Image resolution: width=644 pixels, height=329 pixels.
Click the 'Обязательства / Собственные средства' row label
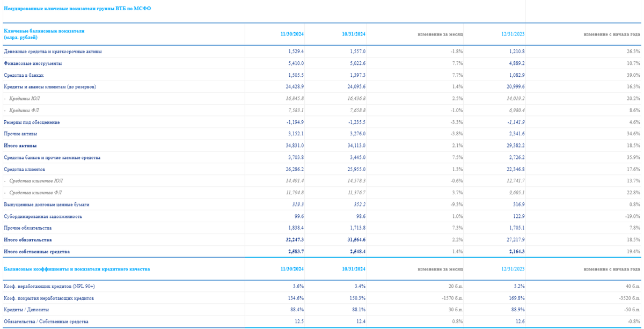(x=46, y=321)
